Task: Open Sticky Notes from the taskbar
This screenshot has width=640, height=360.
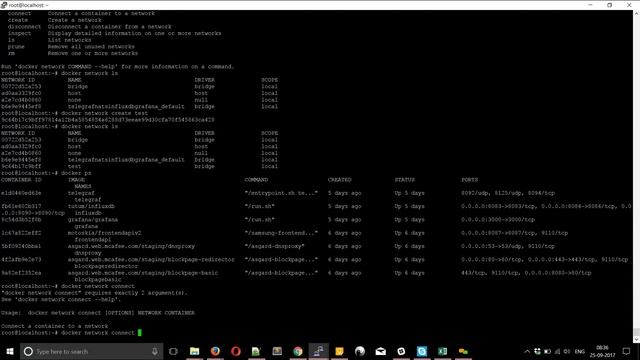Action: [339, 351]
